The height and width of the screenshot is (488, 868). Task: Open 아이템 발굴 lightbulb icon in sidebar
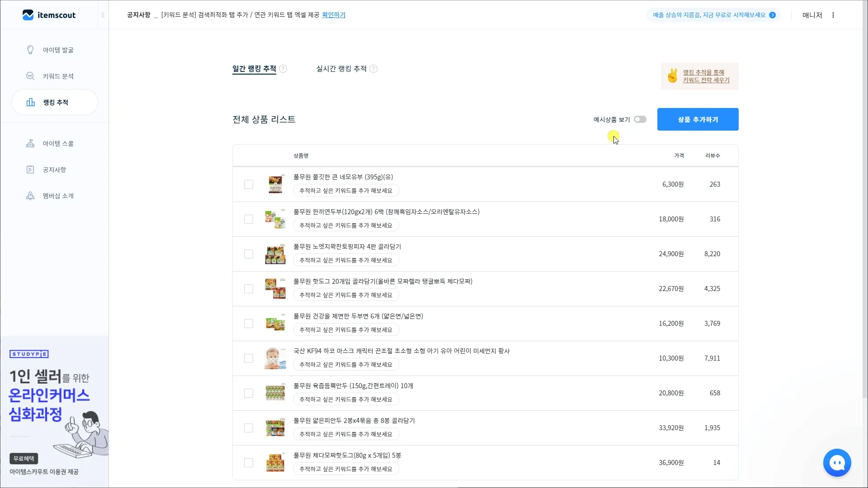[x=30, y=50]
